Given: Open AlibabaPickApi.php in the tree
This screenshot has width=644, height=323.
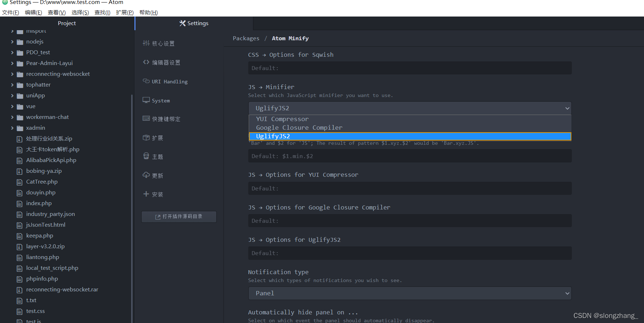Looking at the screenshot, I should click(x=51, y=160).
